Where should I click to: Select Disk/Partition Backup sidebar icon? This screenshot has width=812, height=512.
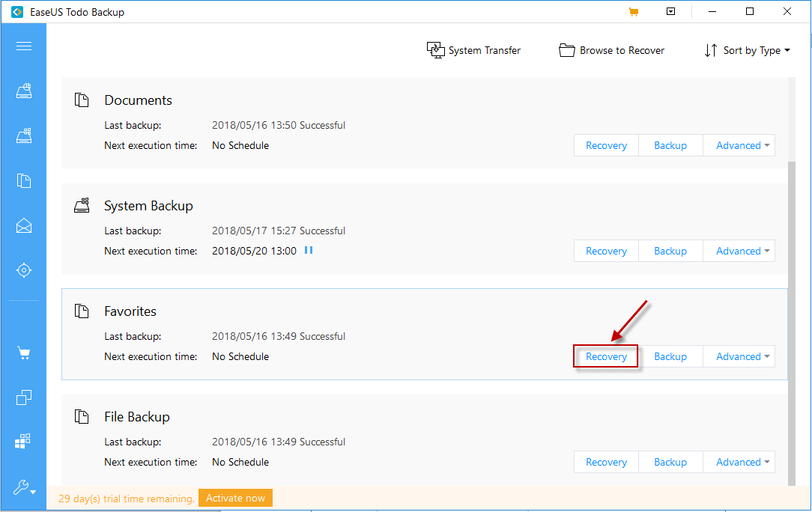pyautogui.click(x=24, y=91)
